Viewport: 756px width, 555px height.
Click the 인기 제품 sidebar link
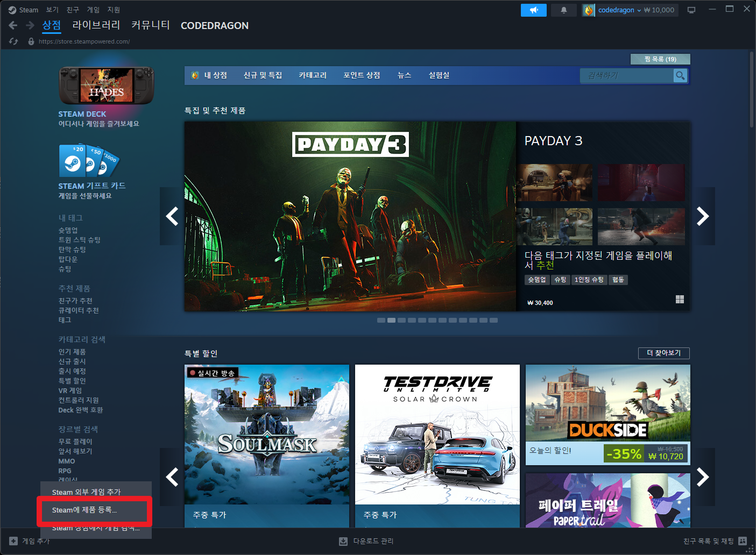click(72, 352)
